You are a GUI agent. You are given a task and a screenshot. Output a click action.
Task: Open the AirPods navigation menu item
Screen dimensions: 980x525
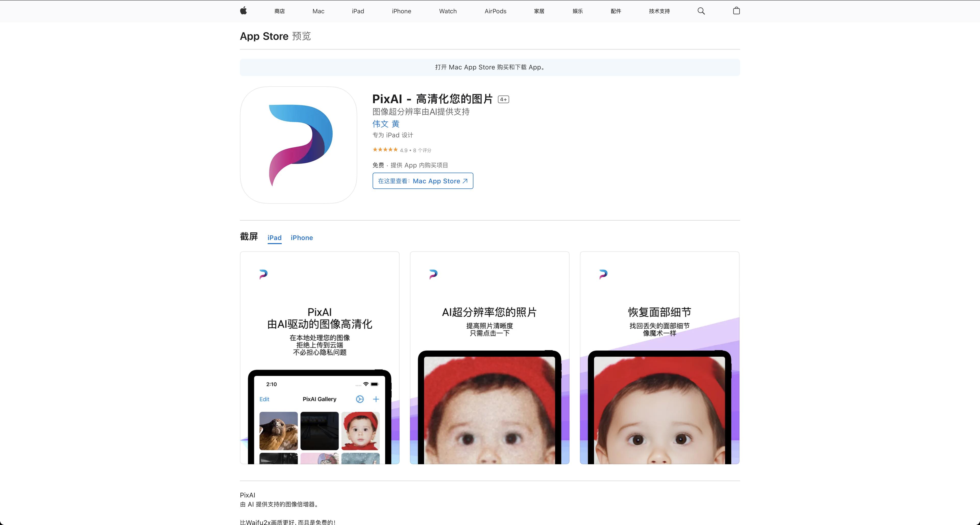click(495, 11)
